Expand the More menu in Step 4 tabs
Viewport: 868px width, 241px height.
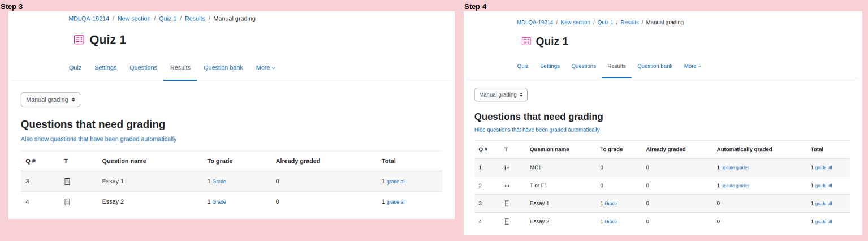[x=693, y=66]
